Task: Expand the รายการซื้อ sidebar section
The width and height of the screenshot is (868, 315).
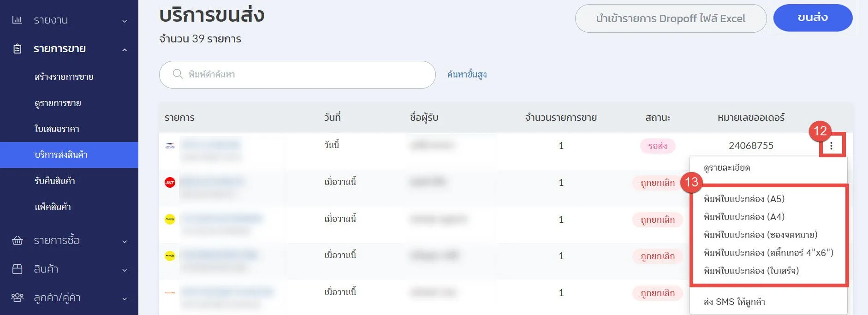Action: pyautogui.click(x=124, y=241)
